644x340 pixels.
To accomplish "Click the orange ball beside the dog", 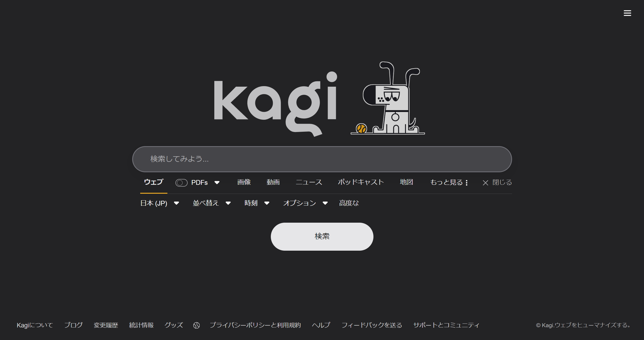I will [x=361, y=129].
